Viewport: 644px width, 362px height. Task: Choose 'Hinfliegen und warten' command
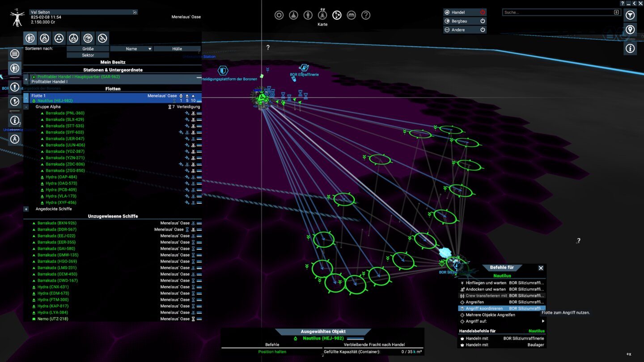(502, 283)
